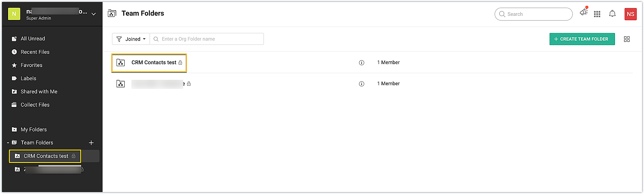Select CRM Contacts test in sidebar tree
644x194 pixels.
pos(45,156)
